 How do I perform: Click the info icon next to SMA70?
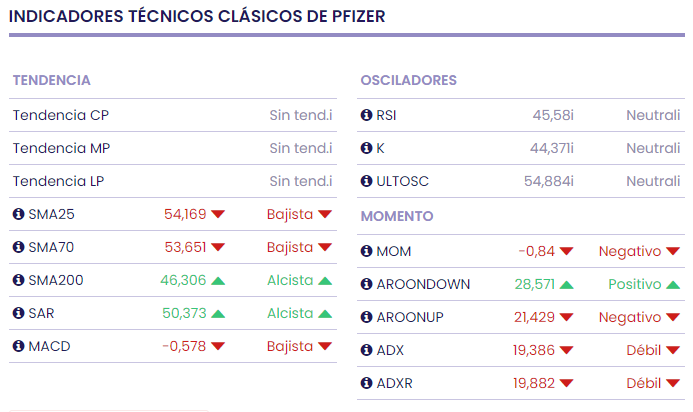click(x=18, y=247)
